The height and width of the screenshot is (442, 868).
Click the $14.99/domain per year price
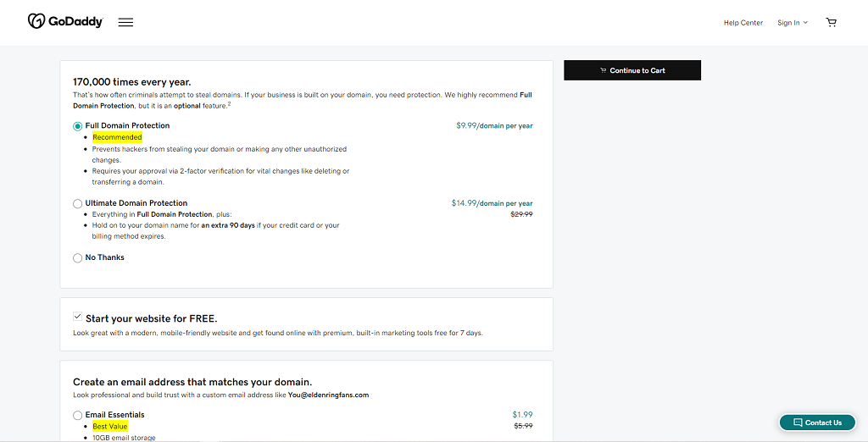click(492, 203)
